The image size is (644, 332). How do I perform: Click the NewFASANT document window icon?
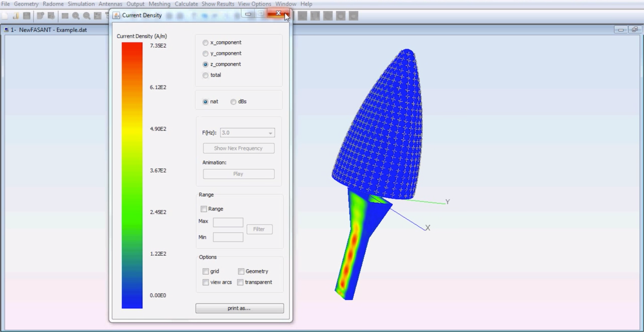point(6,30)
